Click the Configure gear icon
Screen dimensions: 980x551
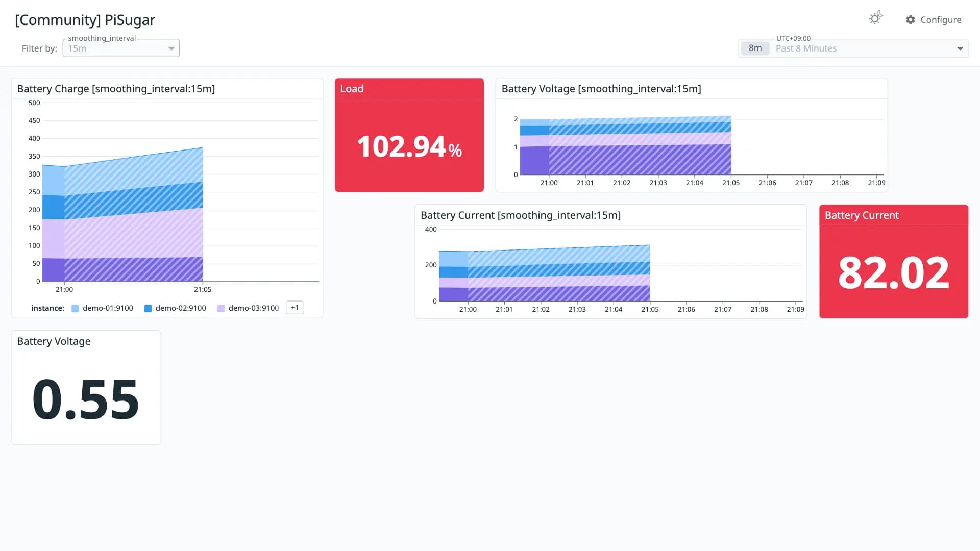click(x=911, y=20)
